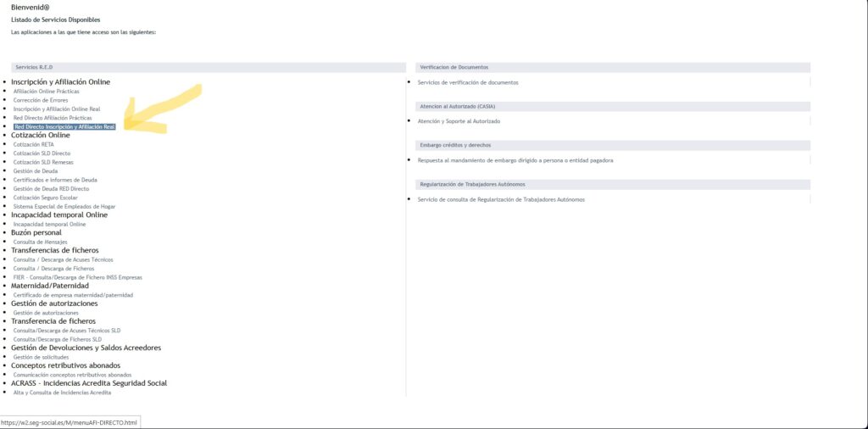Open consulta de Regularización de Trabajadores Autónomos

point(501,199)
